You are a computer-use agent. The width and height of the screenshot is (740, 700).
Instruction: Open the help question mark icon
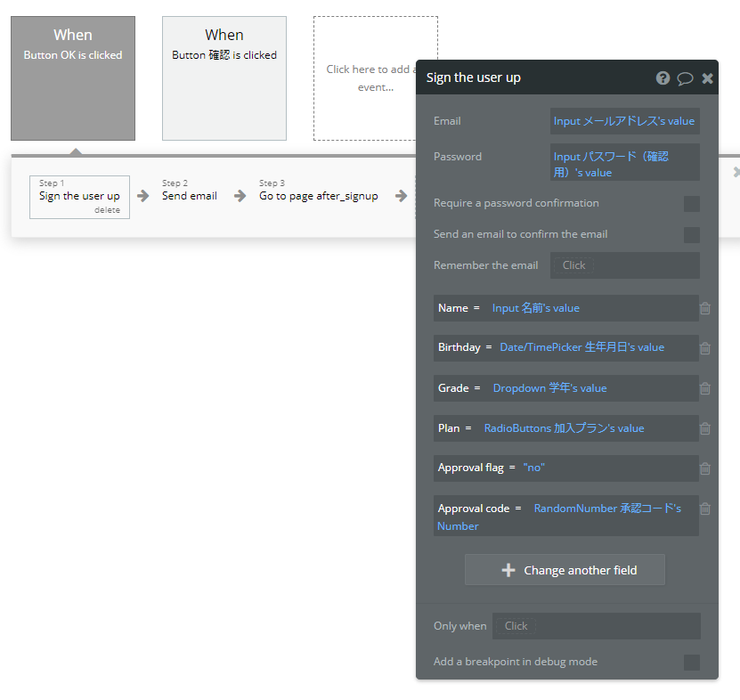coord(663,77)
